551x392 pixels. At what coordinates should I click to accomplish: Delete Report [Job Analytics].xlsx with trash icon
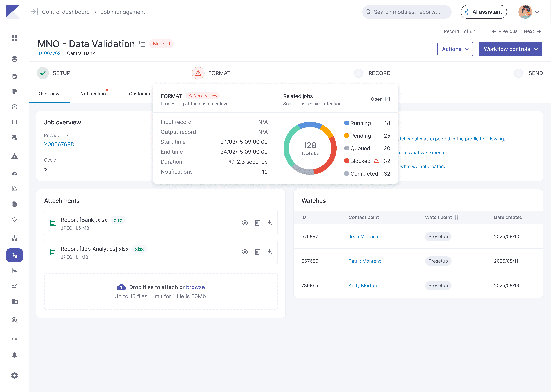[257, 252]
